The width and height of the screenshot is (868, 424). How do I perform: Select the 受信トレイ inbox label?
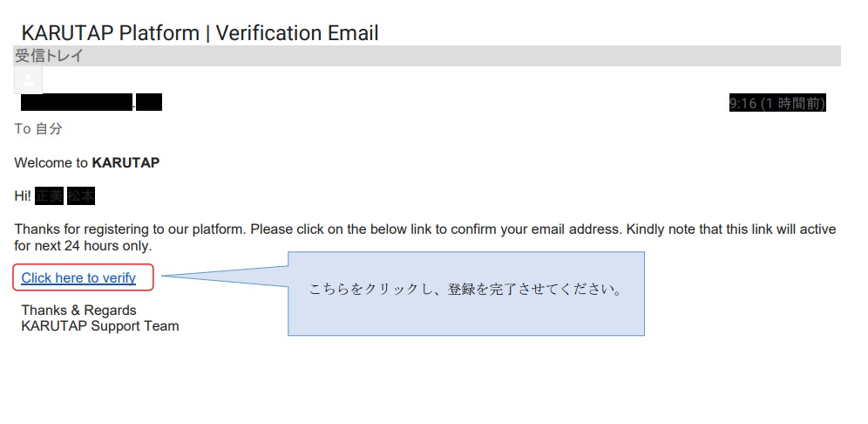click(49, 56)
